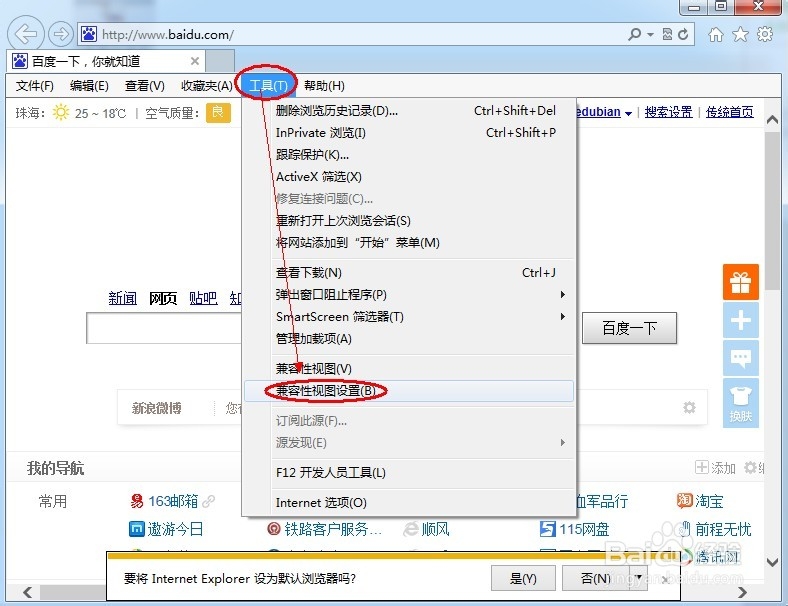Select 重新打开上次浏览会话(S) item
Viewport: 788px width, 606px height.
coord(409,221)
